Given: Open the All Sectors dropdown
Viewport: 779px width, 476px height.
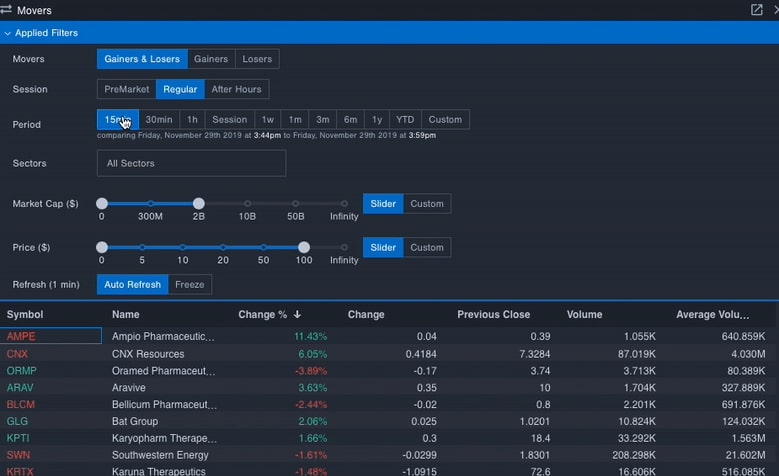Looking at the screenshot, I should pos(191,163).
